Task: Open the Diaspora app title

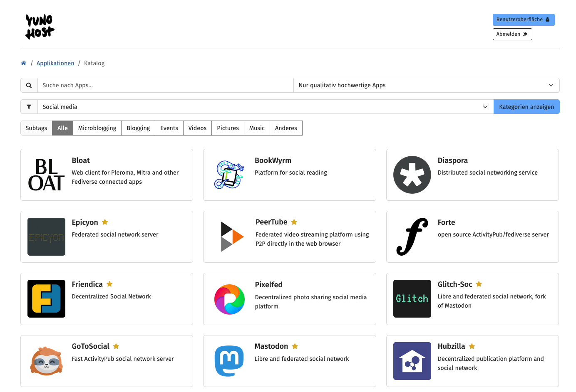Action: pyautogui.click(x=453, y=160)
